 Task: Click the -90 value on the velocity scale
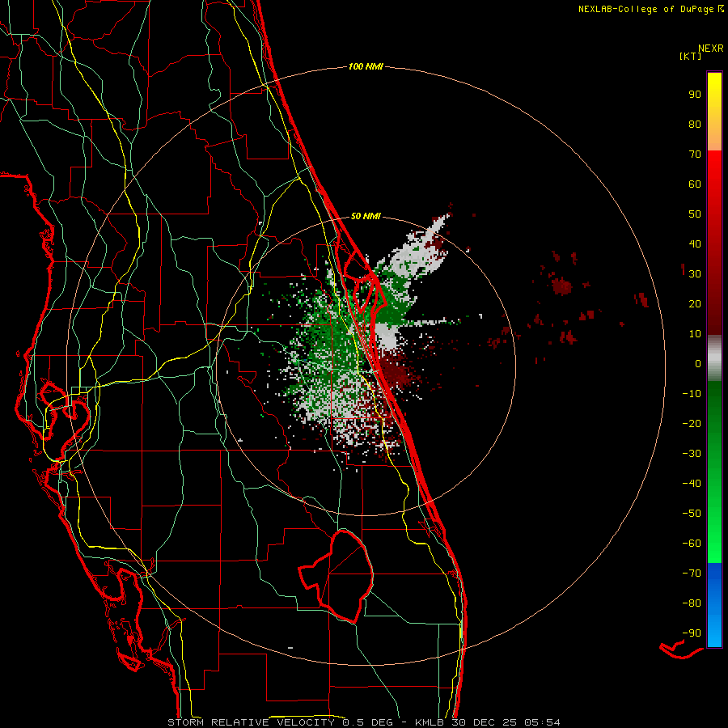point(692,633)
